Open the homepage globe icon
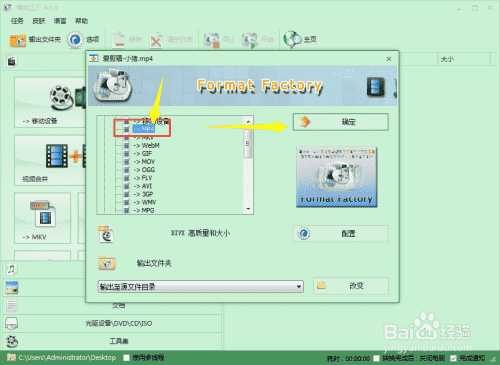 pyautogui.click(x=292, y=39)
